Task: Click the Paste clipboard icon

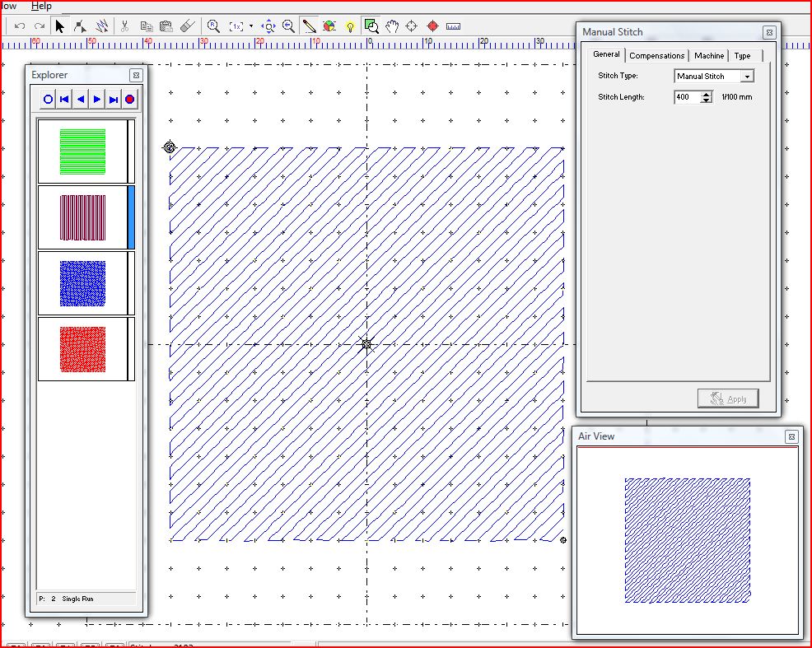Action: (x=166, y=26)
